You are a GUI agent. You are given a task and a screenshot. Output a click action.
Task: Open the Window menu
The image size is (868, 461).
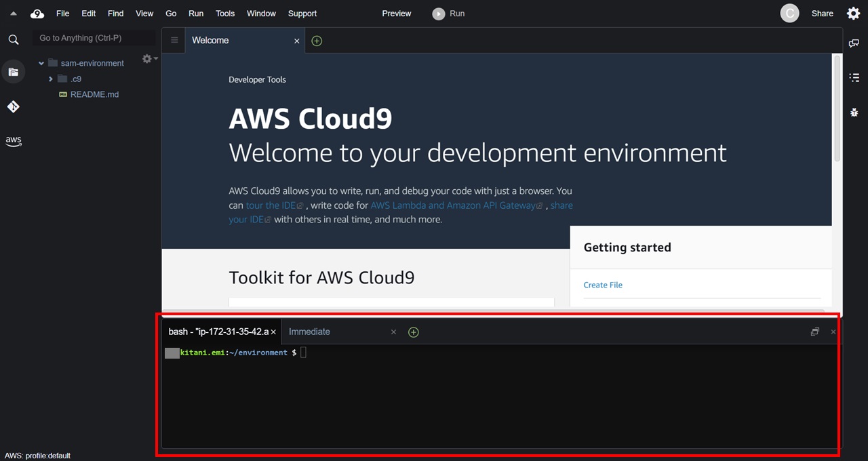[261, 14]
